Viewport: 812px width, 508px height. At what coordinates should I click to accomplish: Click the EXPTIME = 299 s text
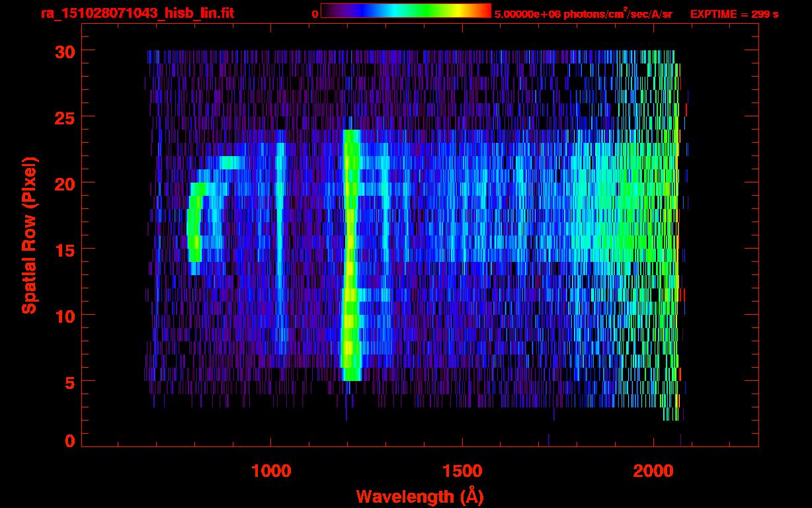pyautogui.click(x=734, y=14)
